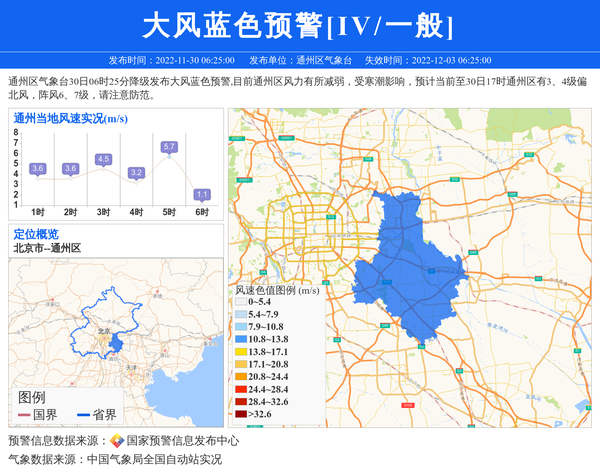Click the 6时 axis label
The height and width of the screenshot is (471, 600).
(x=202, y=212)
